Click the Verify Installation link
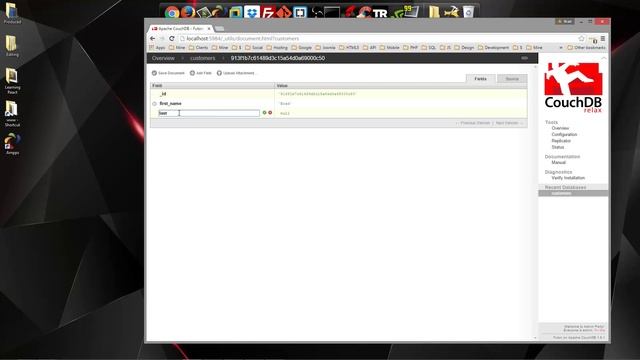This screenshot has width=640, height=360. [x=568, y=178]
